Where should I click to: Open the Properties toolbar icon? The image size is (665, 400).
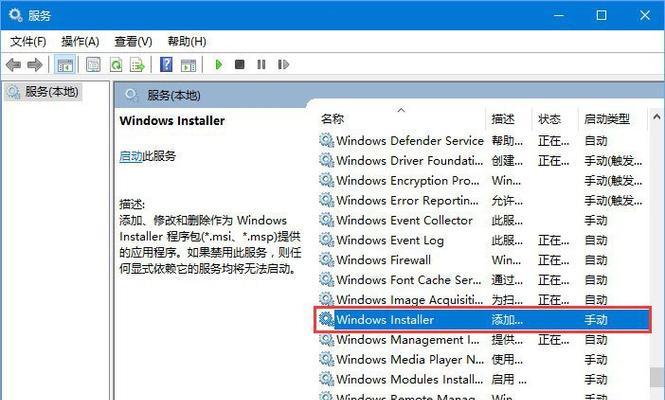(93, 65)
